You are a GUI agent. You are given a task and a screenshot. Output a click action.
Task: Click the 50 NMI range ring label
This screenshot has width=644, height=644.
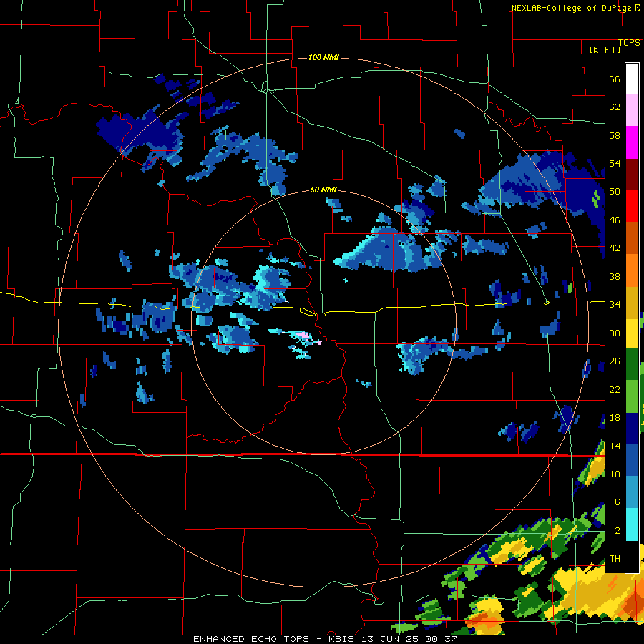(x=323, y=190)
